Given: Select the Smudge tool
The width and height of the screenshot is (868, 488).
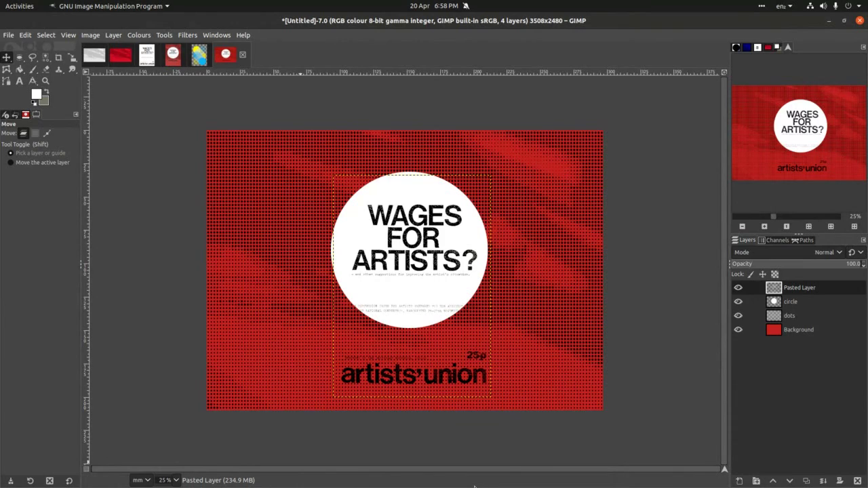Looking at the screenshot, I should pos(72,69).
